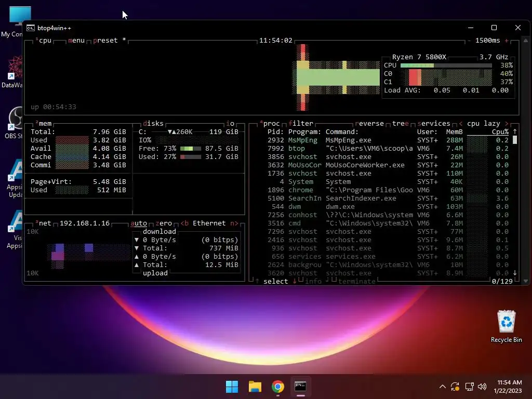
Task: Click the MemB column header
Action: pyautogui.click(x=454, y=132)
